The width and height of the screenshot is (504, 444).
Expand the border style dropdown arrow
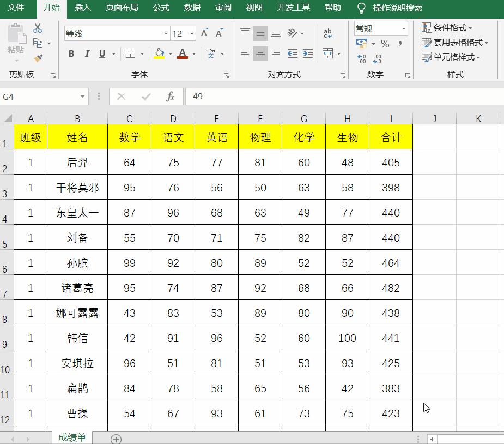coord(142,53)
